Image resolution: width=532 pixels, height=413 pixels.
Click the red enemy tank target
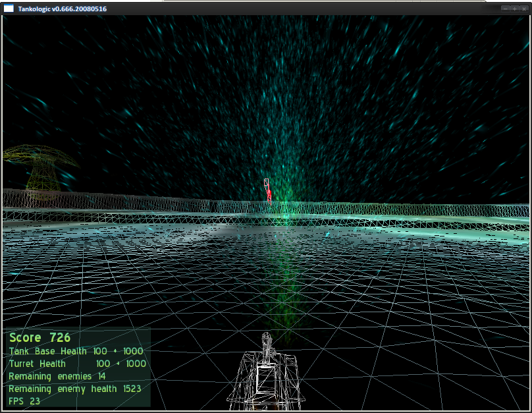coord(268,192)
